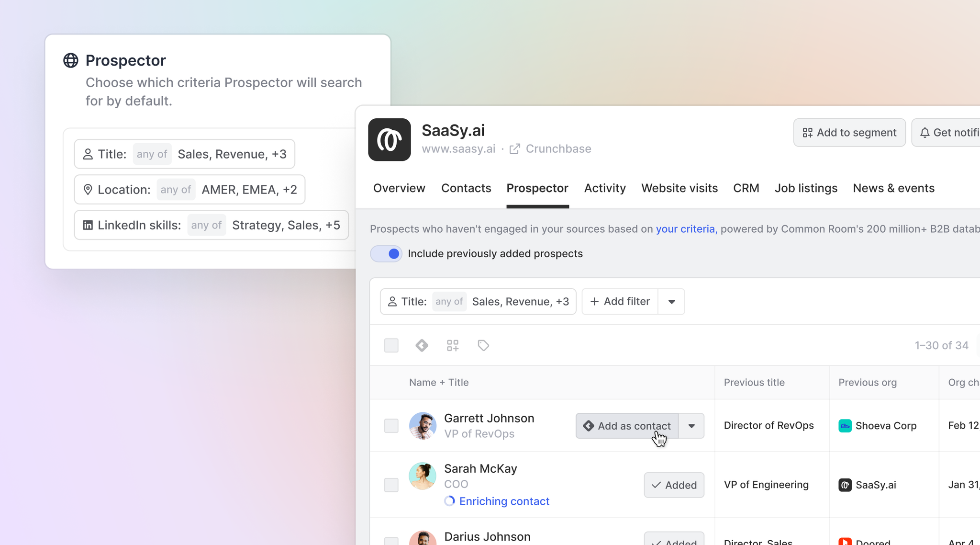This screenshot has height=545, width=980.
Task: Click the diamond add-contact icon in toolbar
Action: (x=422, y=345)
